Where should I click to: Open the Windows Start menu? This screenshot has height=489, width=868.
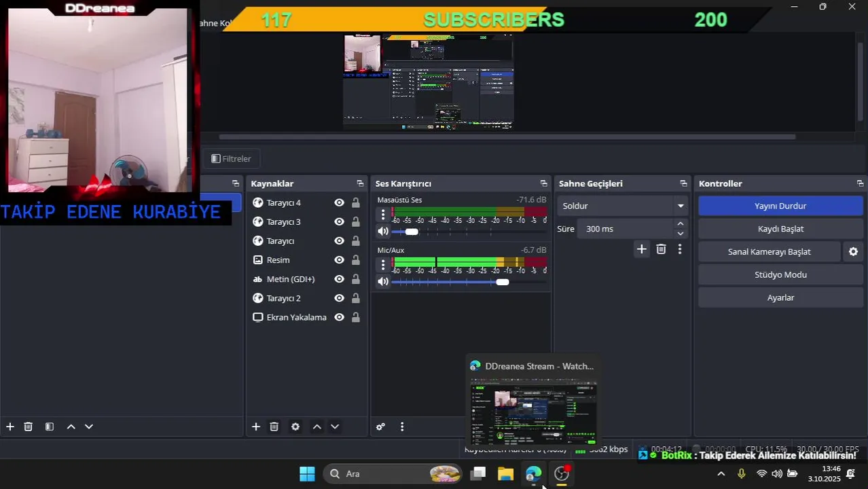307,473
